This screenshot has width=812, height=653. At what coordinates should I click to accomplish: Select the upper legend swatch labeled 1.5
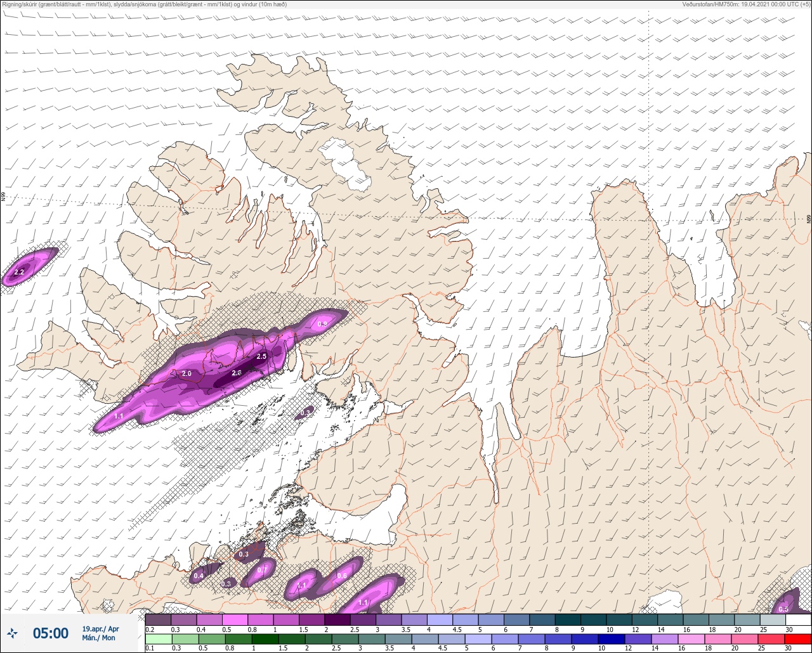[312, 619]
